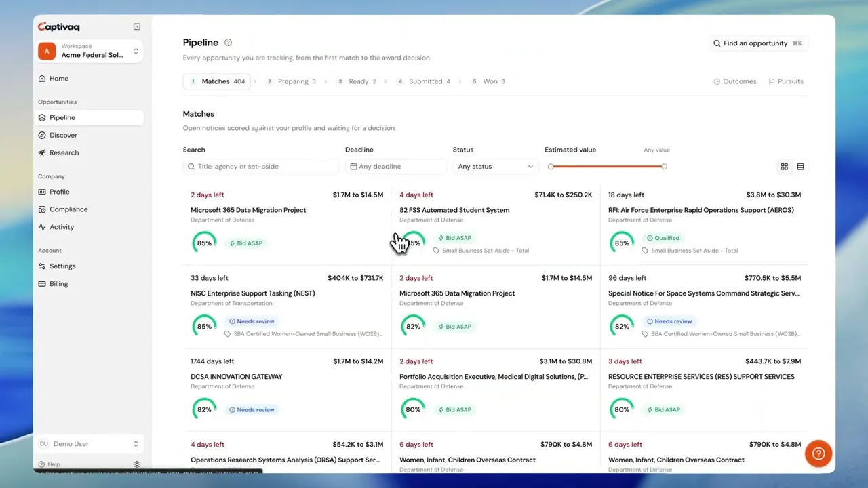Click Needs review badge on NISC card
Screen dimensions: 868x488
click(x=252, y=321)
